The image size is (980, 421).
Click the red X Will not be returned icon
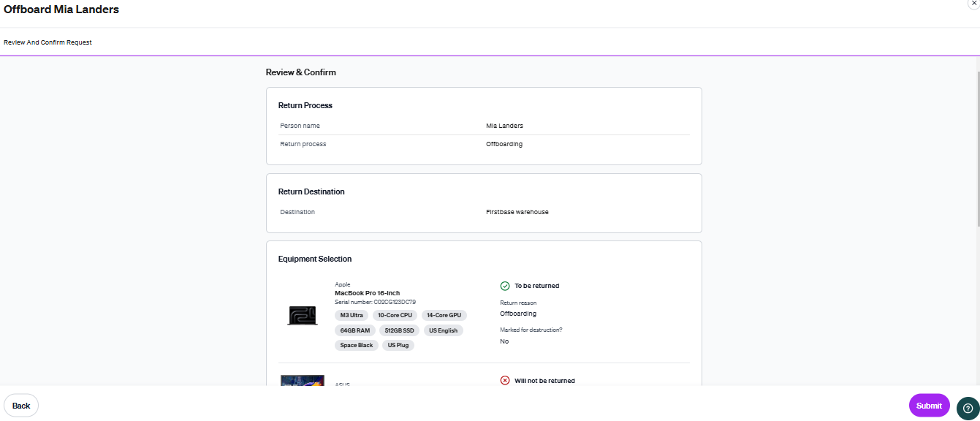click(x=505, y=381)
